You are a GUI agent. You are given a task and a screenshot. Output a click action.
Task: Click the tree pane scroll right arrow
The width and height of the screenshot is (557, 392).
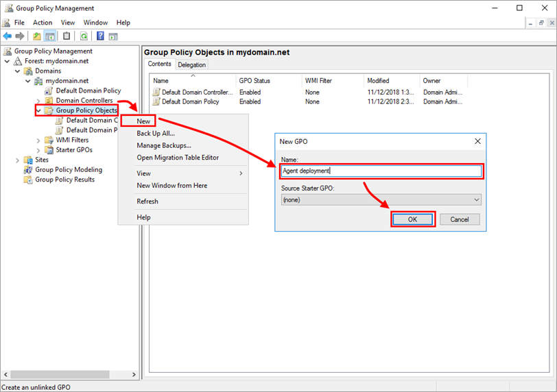tap(134, 375)
